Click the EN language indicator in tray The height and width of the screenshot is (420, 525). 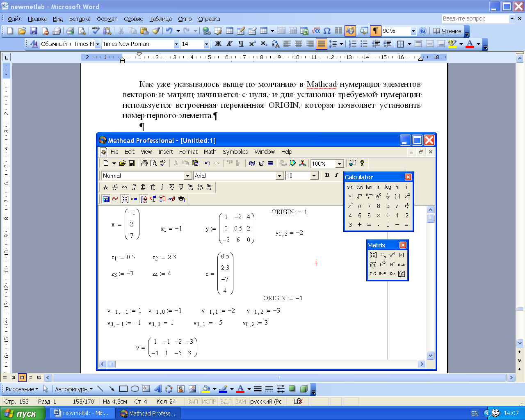(475, 413)
